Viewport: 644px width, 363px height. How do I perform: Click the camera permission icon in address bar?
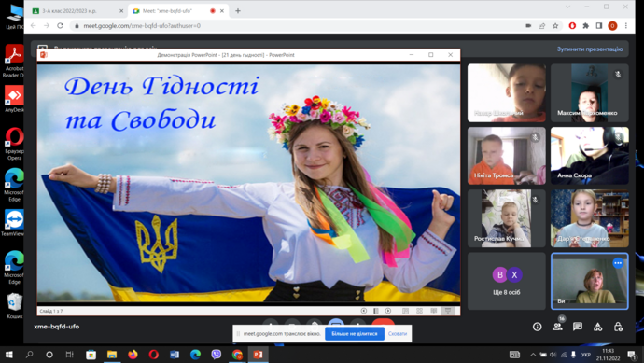[x=528, y=25]
